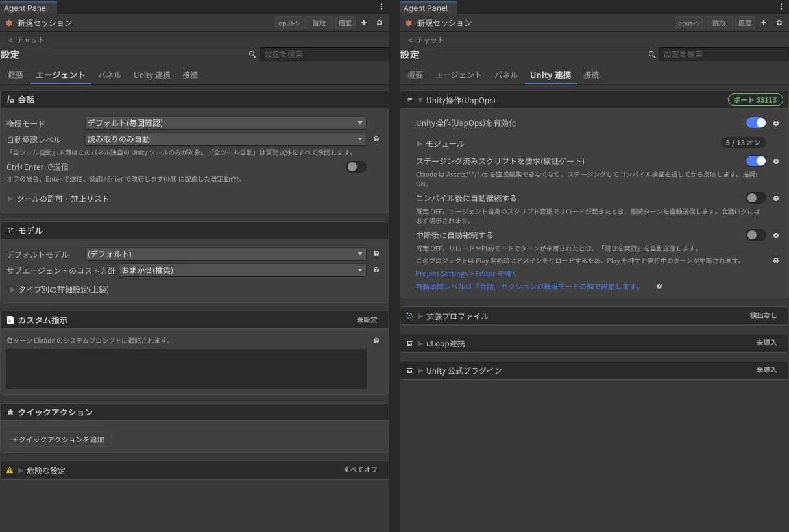Click the 設定を検索 field in the left panel

[x=324, y=54]
